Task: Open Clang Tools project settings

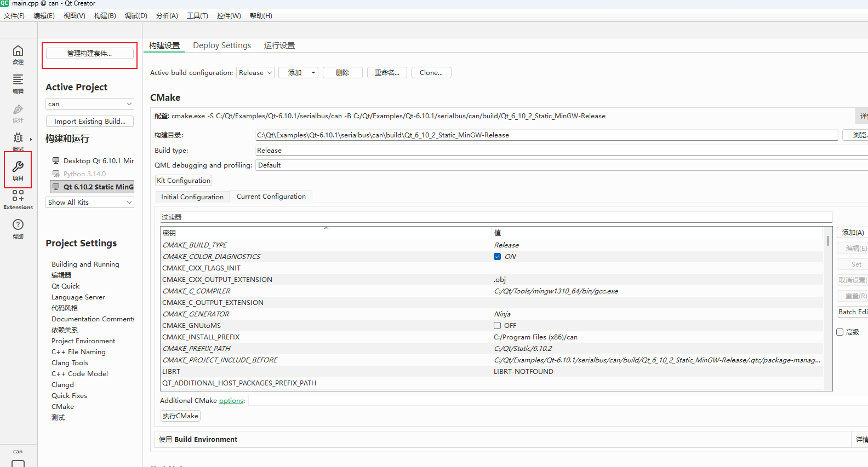Action: pyautogui.click(x=70, y=362)
